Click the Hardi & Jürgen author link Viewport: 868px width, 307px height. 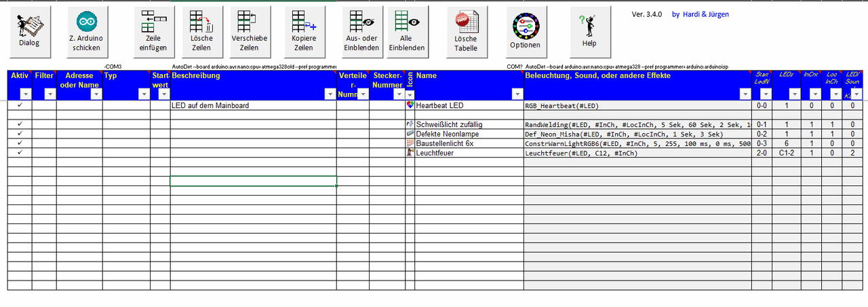(x=700, y=14)
